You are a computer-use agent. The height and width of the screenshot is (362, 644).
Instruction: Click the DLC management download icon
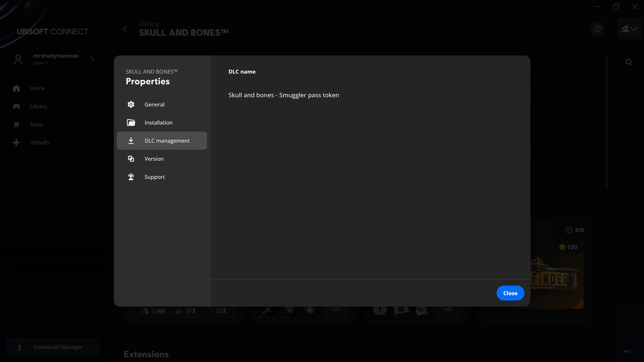point(131,141)
